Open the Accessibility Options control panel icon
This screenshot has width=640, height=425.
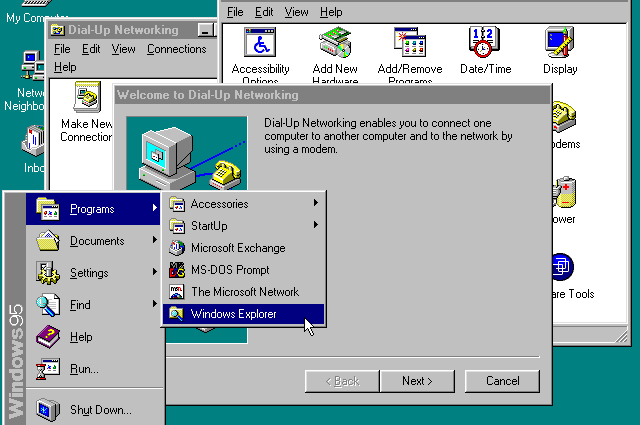(x=260, y=43)
